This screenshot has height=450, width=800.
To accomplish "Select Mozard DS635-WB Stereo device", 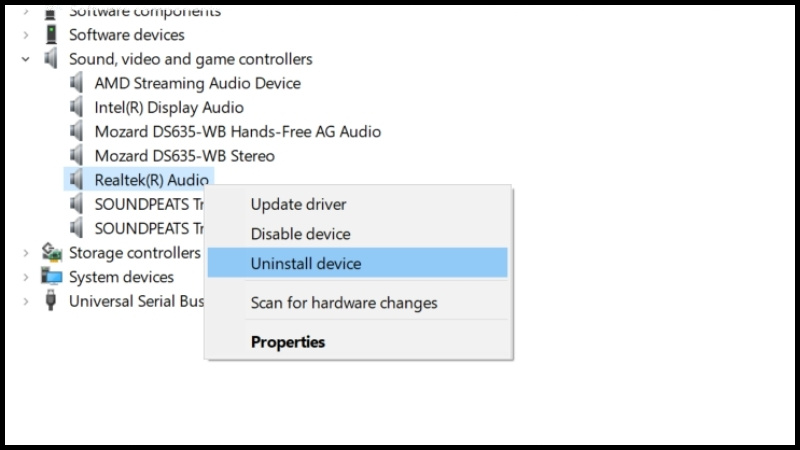I will [x=185, y=156].
